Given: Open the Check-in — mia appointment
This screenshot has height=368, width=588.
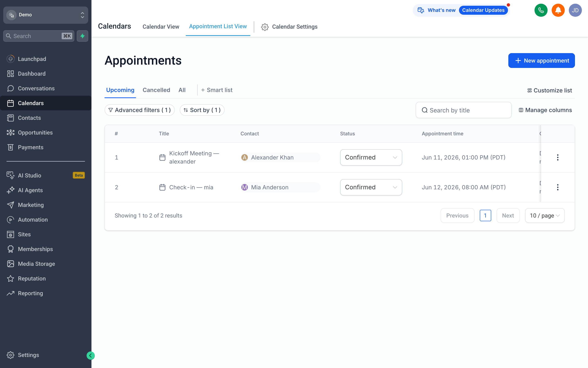Looking at the screenshot, I should 191,187.
